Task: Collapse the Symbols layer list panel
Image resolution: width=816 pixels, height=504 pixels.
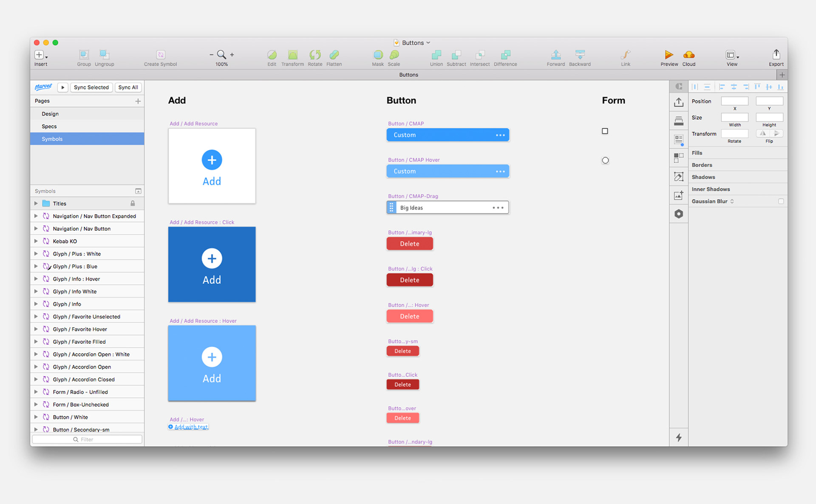Action: [x=138, y=191]
